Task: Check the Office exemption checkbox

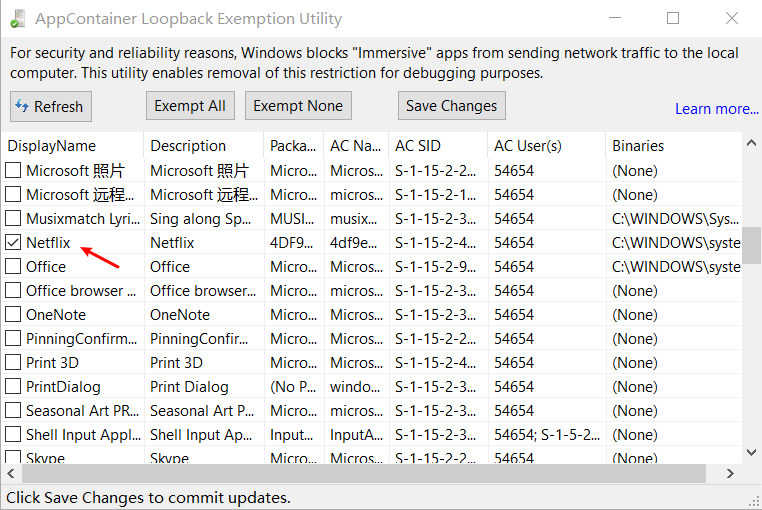Action: tap(13, 266)
